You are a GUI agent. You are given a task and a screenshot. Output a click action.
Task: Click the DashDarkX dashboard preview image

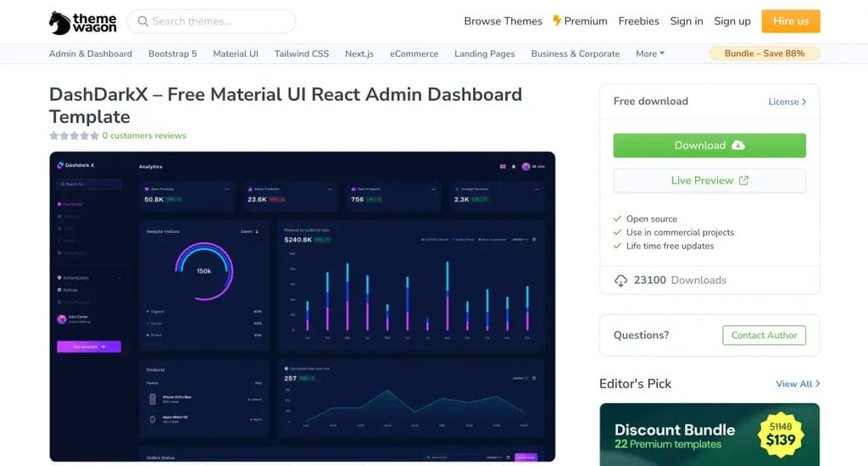[x=303, y=307]
